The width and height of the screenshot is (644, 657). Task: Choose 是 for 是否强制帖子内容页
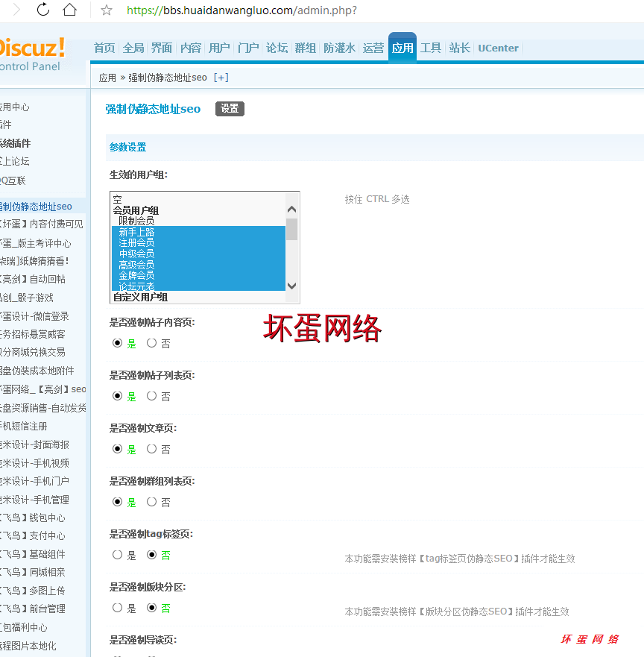click(118, 343)
